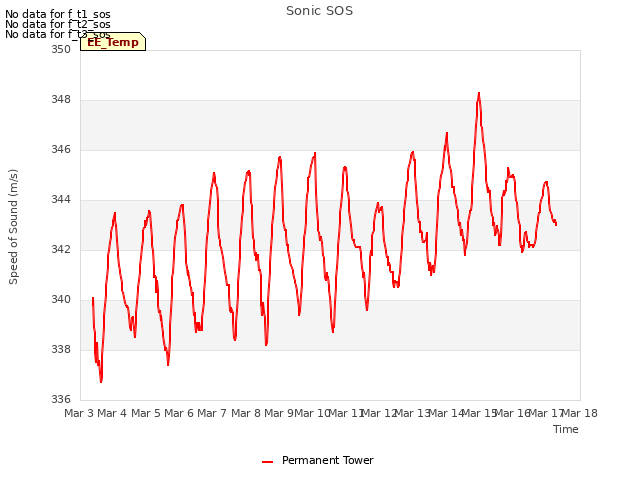The height and width of the screenshot is (480, 640).
Task: Click the Mar 3 x-axis label
Action: coord(79,413)
